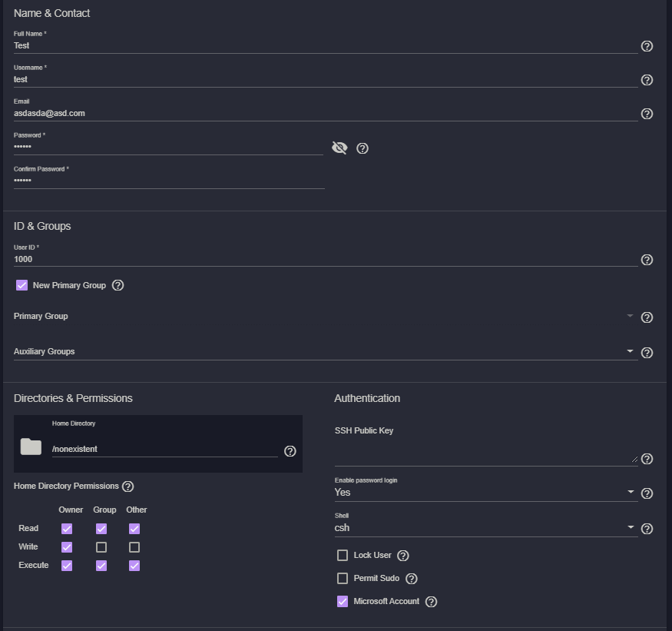Image resolution: width=672 pixels, height=631 pixels.
Task: Open Enable password login dropdown
Action: tap(485, 493)
